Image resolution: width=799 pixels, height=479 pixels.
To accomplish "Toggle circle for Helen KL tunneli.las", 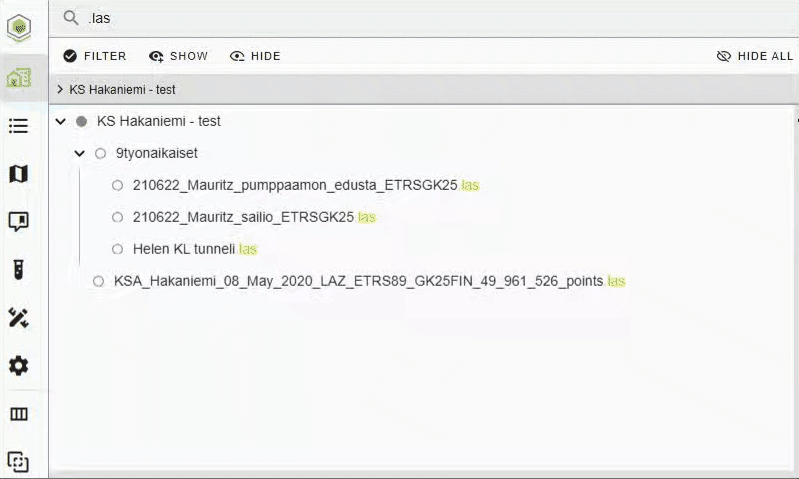I will click(x=118, y=249).
